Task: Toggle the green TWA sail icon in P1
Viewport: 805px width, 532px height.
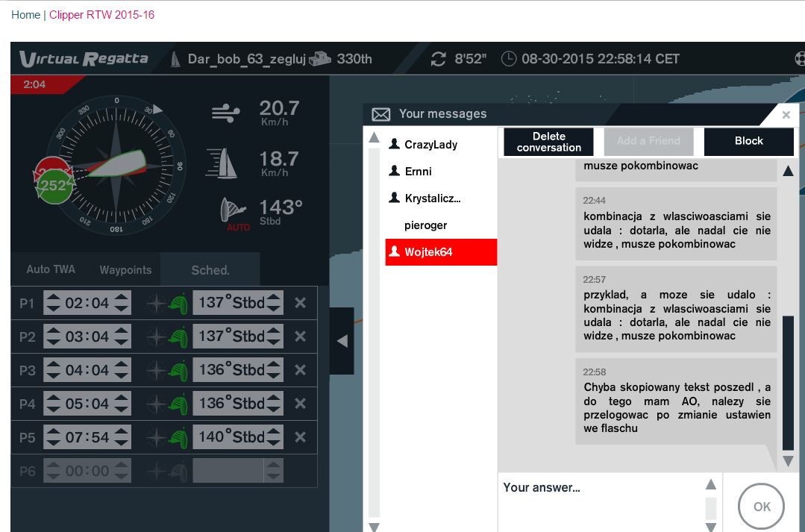Action: 178,304
